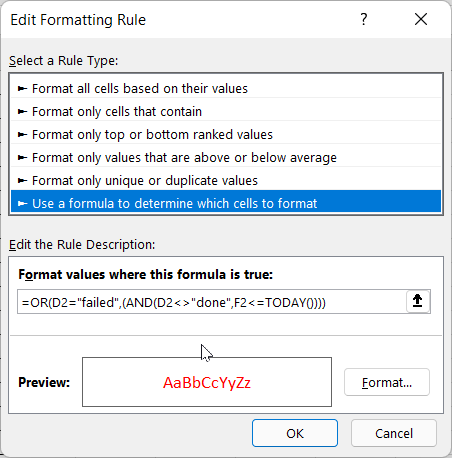The width and height of the screenshot is (452, 458).
Task: Click the red AaBbCcYyZz preview sample
Action: (x=207, y=383)
